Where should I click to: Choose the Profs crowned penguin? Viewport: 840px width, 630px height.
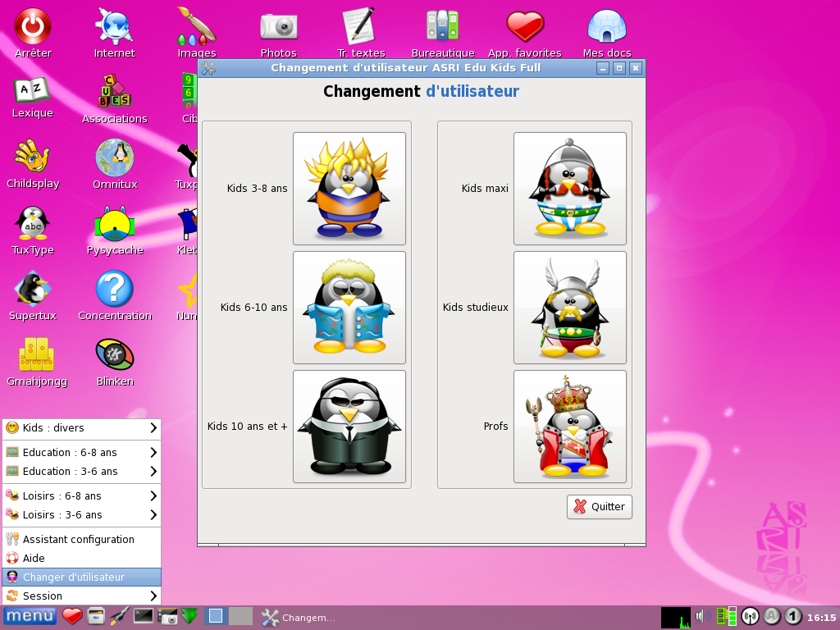point(570,427)
